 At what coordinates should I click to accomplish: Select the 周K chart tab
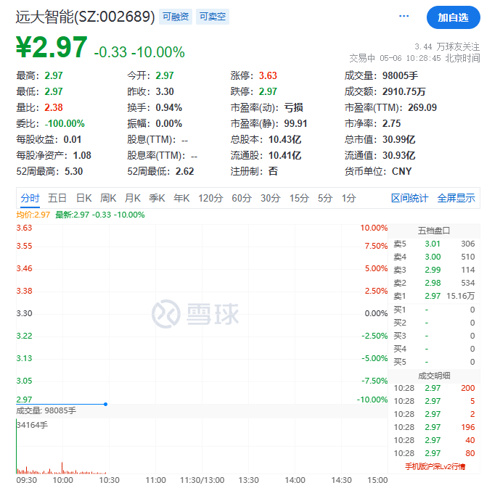pos(108,198)
